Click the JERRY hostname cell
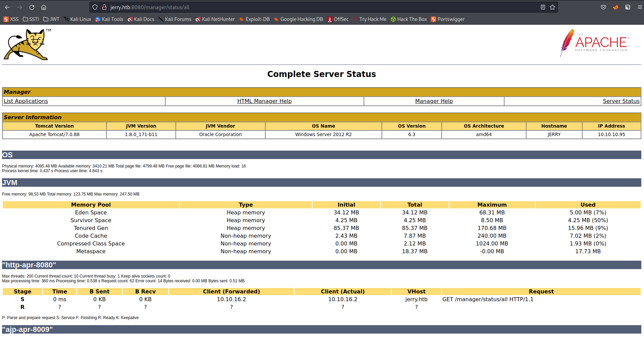This screenshot has width=644, height=339. (x=554, y=134)
